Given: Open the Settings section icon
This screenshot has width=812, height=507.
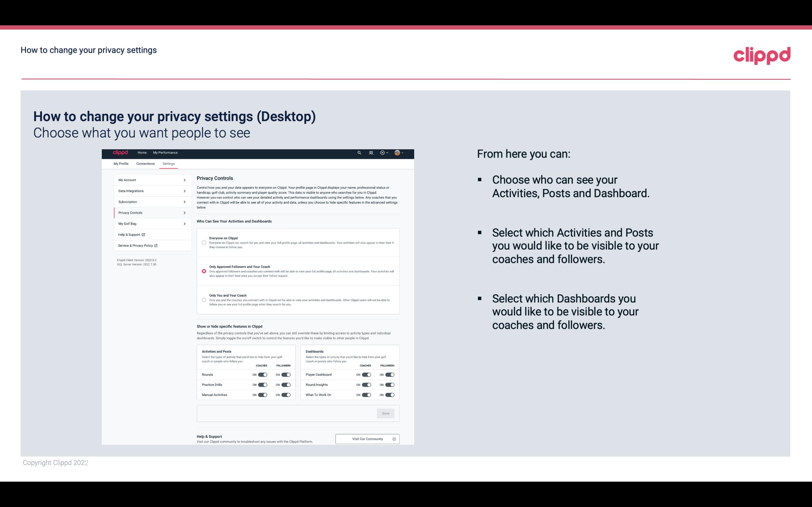Looking at the screenshot, I should pyautogui.click(x=169, y=163).
